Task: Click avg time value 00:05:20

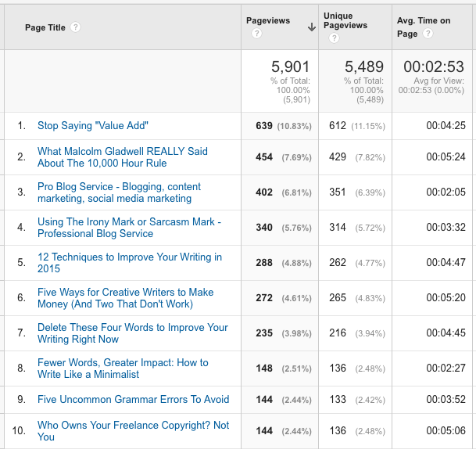Action: pyautogui.click(x=446, y=298)
